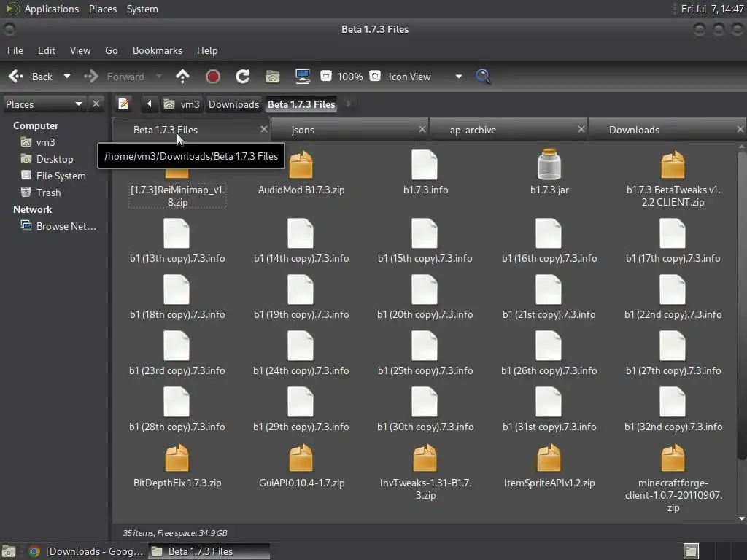Click the Chrome icon in the taskbar

[34, 551]
